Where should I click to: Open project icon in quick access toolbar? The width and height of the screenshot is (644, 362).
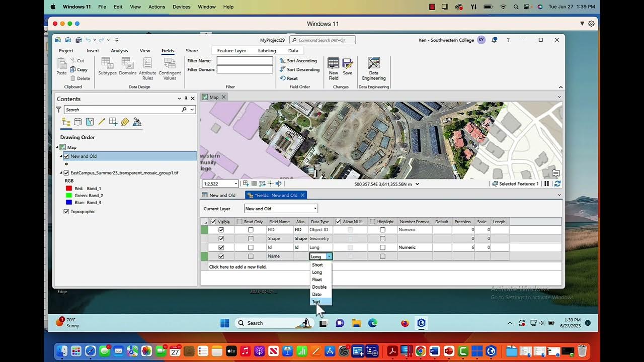[68, 40]
